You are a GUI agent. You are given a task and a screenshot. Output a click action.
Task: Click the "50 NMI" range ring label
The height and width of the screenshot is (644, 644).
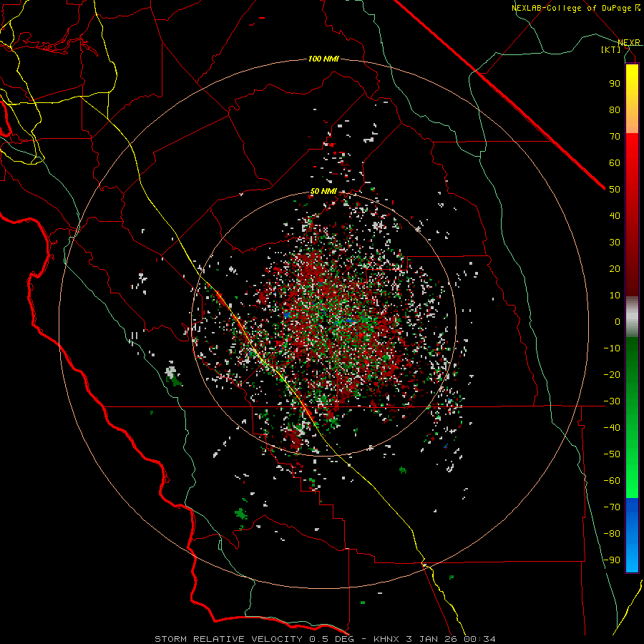click(323, 191)
